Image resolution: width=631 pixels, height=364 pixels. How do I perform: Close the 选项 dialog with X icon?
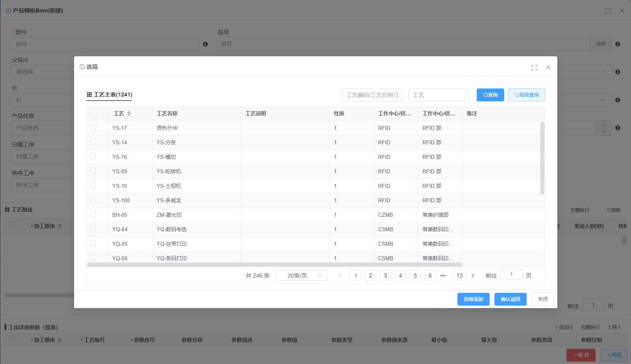548,67
